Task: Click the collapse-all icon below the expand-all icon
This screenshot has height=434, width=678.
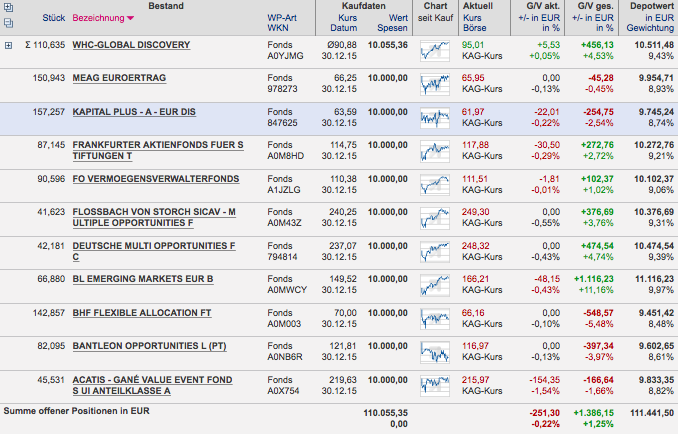Action: click(8, 23)
